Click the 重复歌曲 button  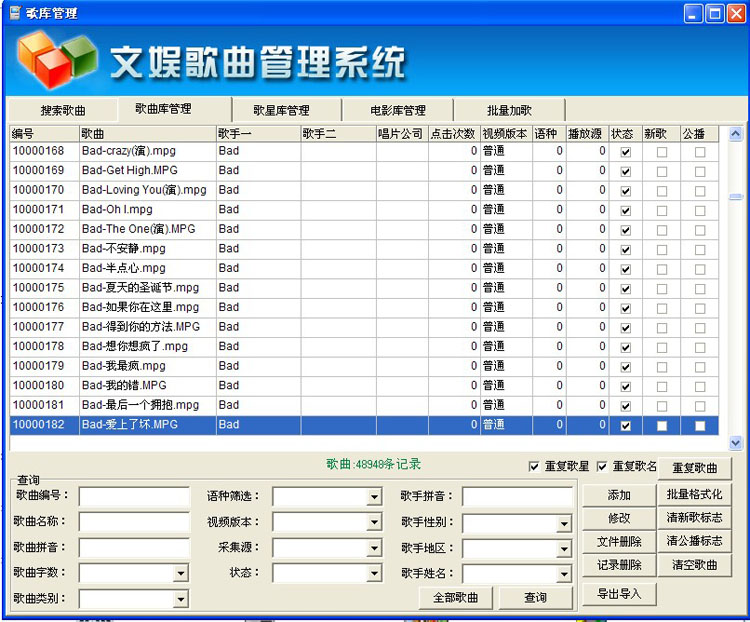click(695, 468)
